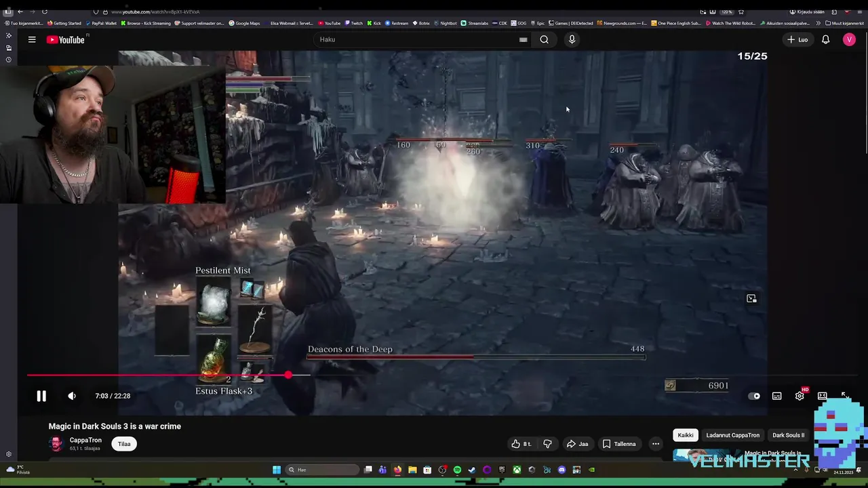This screenshot has height=488, width=868.
Task: Open the 120% zoom level indicator
Action: click(x=727, y=12)
